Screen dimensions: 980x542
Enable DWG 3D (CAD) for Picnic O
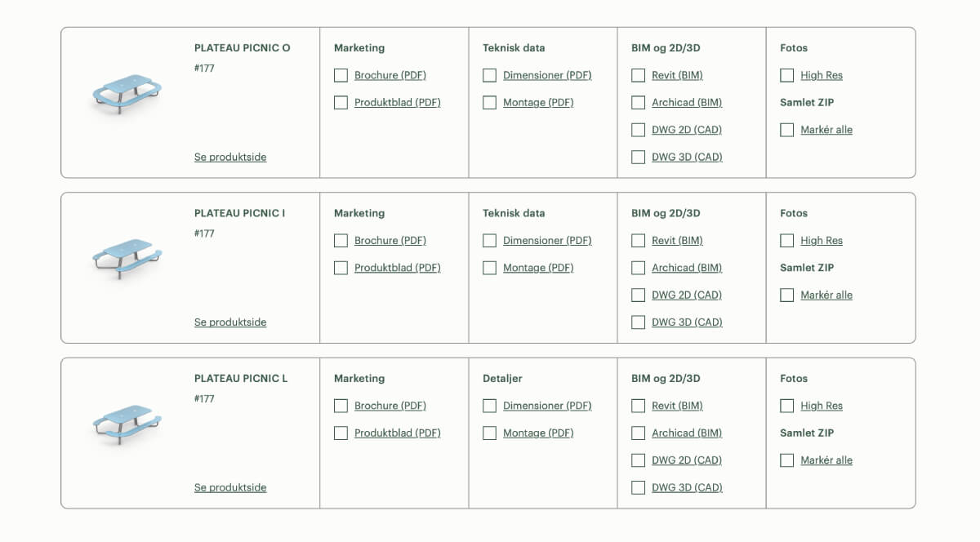[x=639, y=158]
